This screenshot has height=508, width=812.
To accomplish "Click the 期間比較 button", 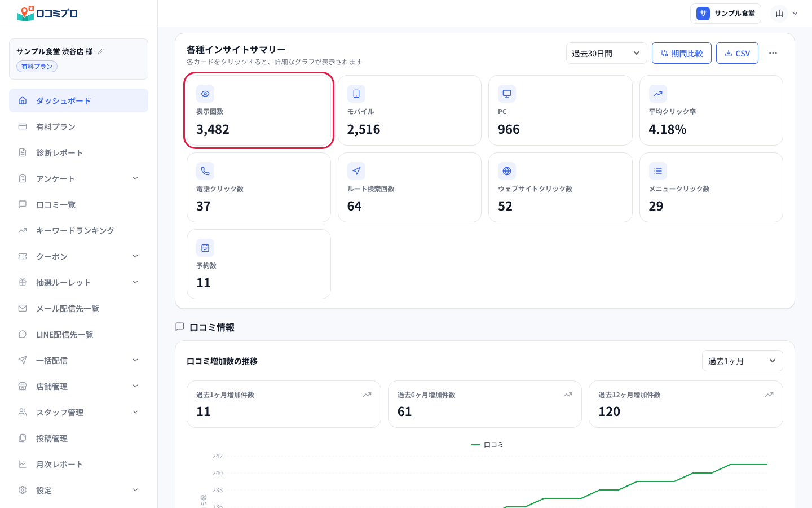I will [x=681, y=53].
